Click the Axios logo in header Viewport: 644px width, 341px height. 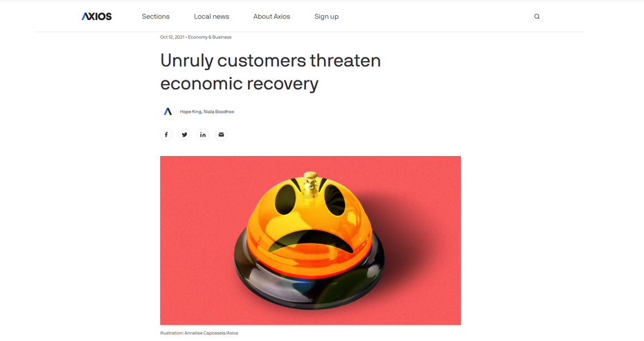(96, 17)
